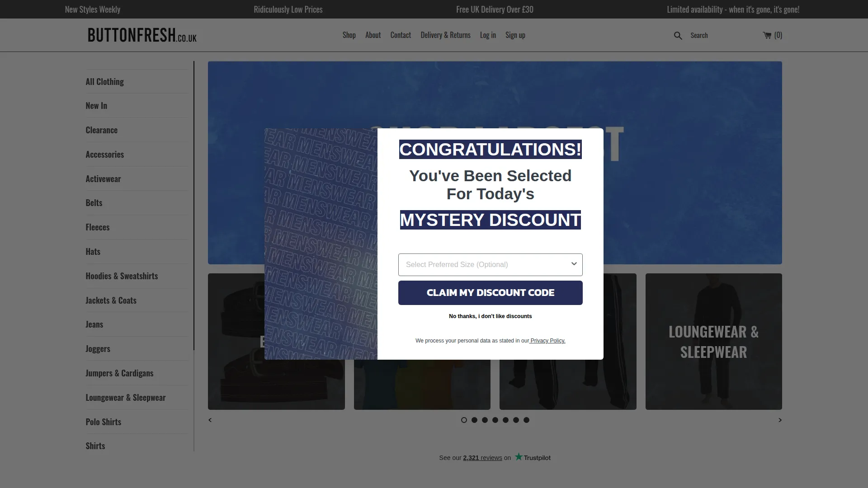Open the 2,321 reviews Trustpilot link

[x=482, y=458]
